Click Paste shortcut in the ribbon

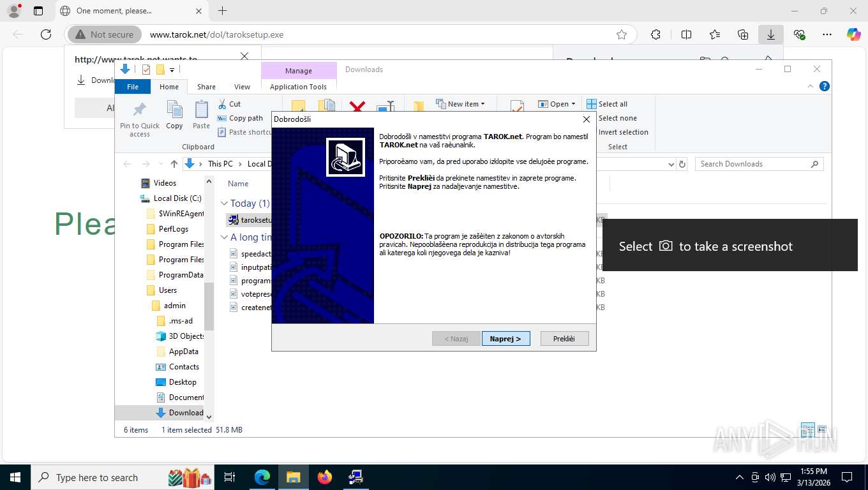coord(245,132)
